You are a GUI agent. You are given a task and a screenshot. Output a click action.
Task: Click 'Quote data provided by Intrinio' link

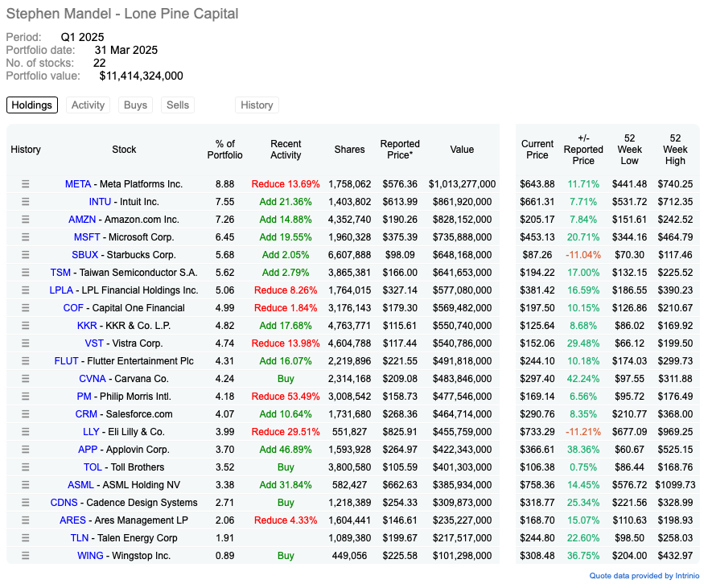pyautogui.click(x=644, y=576)
